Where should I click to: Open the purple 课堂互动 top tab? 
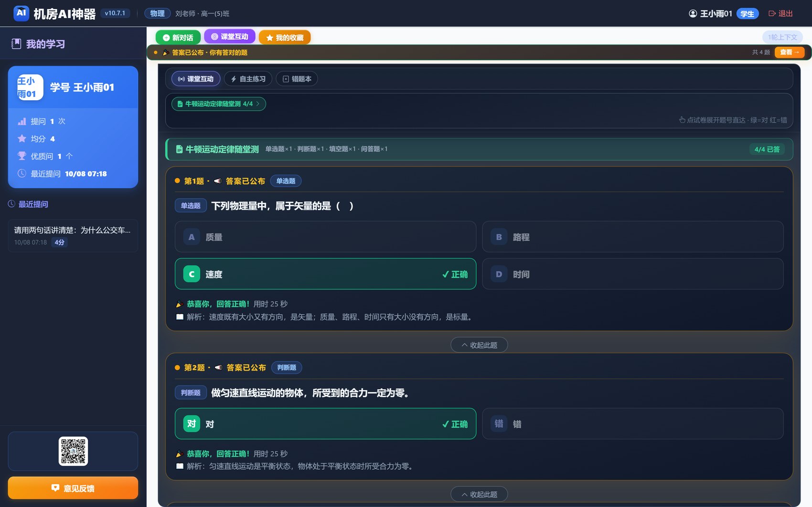point(230,37)
